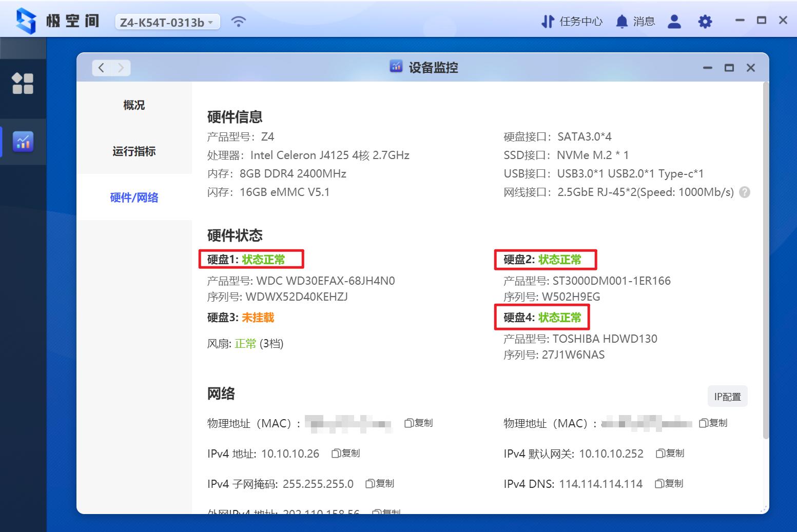Open the settings gear icon
This screenshot has height=532, width=797.
[x=705, y=22]
